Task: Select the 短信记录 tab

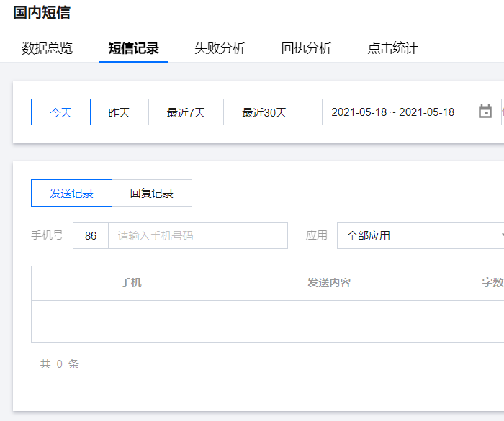Action: coord(133,48)
